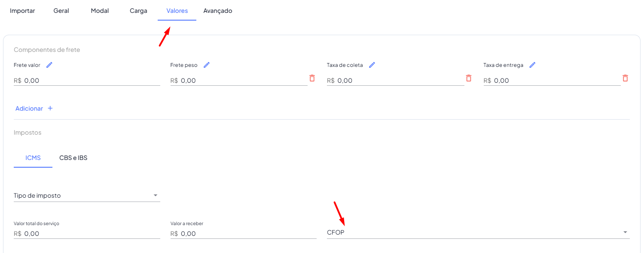644x253 pixels.
Task: Select the Modal tab
Action: pyautogui.click(x=100, y=11)
